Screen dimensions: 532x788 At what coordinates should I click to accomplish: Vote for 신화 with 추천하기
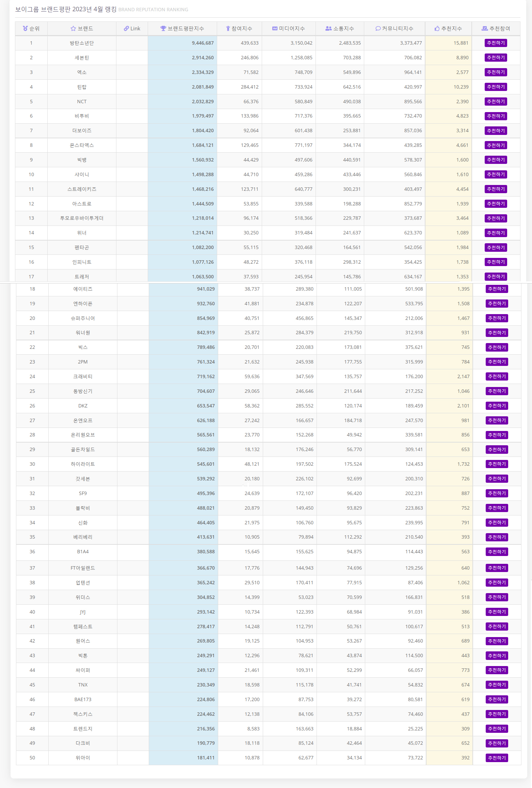(x=497, y=523)
